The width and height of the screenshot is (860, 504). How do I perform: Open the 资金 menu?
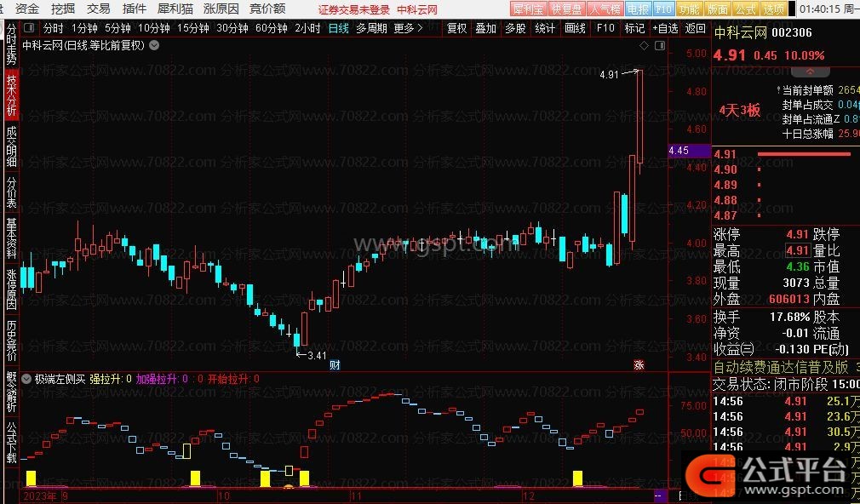click(27, 9)
